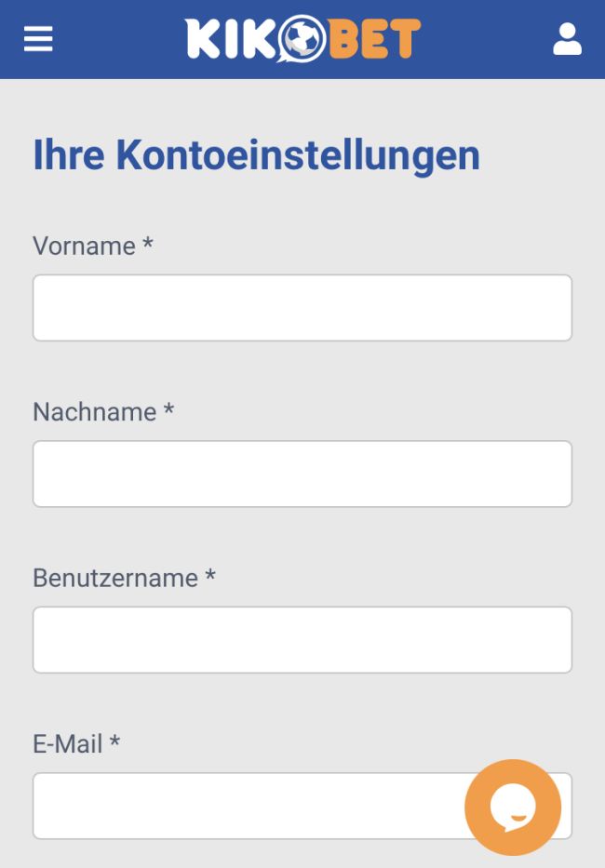Click the required asterisk beside Nachname
Image resolution: width=605 pixels, height=868 pixels.
coord(168,410)
